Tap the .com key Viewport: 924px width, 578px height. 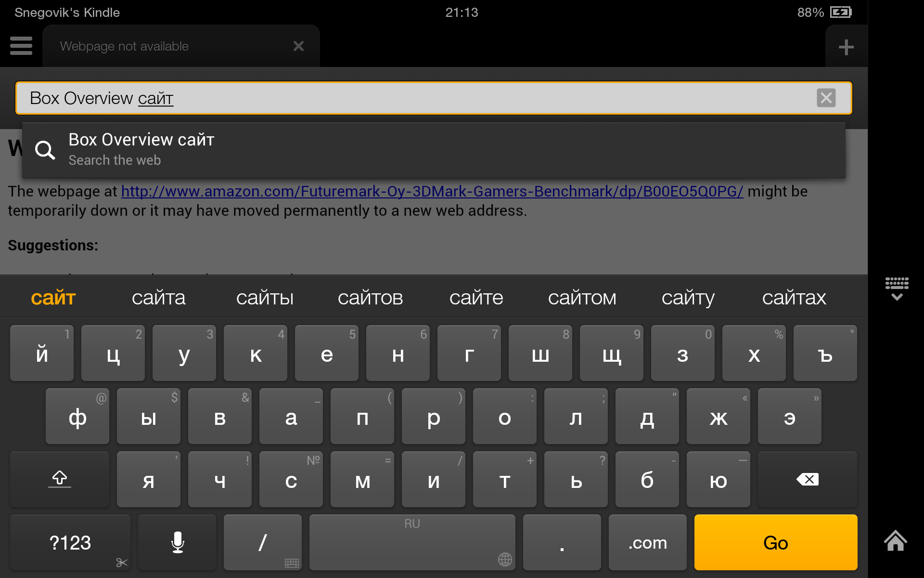(647, 542)
